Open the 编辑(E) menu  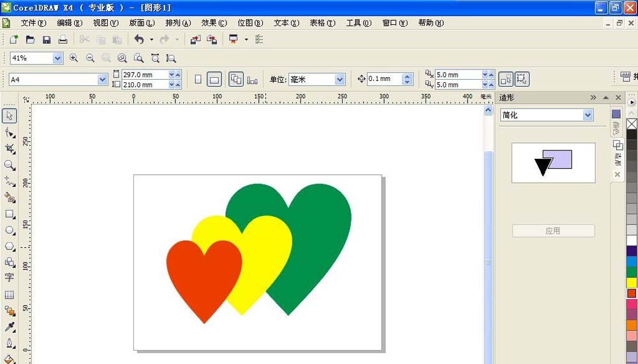point(70,23)
